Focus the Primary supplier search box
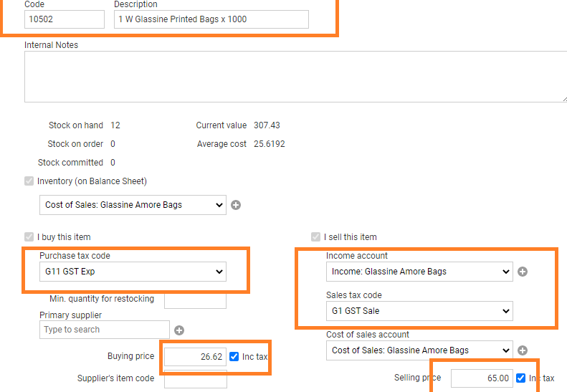This screenshot has width=567, height=392. pyautogui.click(x=105, y=330)
